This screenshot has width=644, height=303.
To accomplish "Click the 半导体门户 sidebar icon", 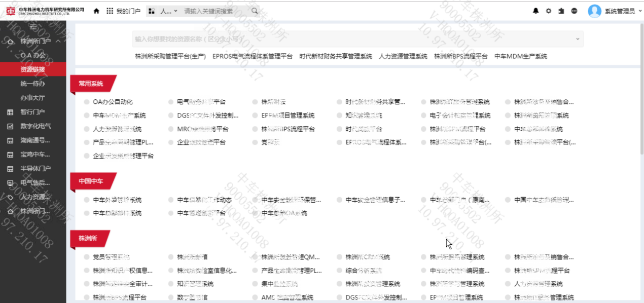I will point(10,169).
